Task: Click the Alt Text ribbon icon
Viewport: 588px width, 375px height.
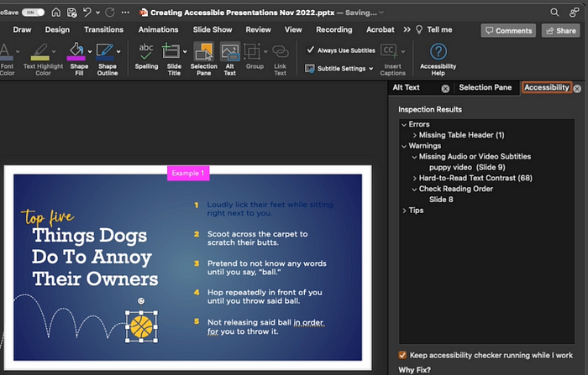Action: (x=229, y=52)
